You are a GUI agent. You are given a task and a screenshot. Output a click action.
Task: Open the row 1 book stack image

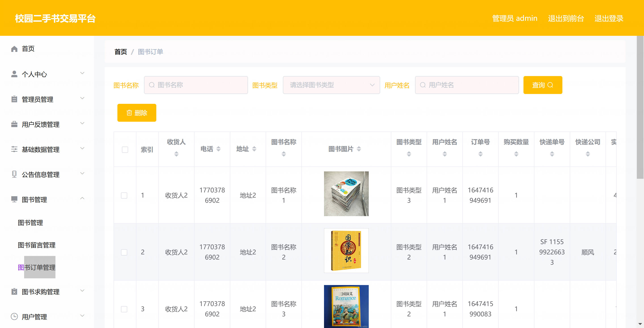[x=346, y=194]
